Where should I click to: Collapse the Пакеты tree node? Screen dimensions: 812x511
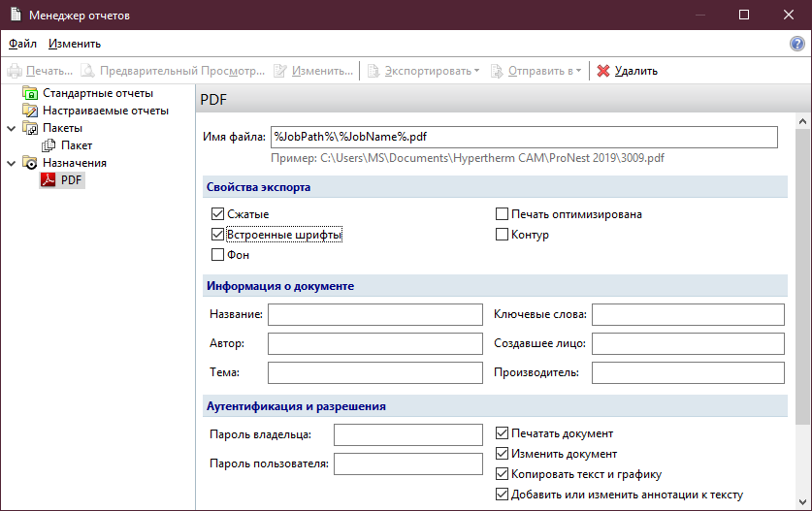coord(12,128)
